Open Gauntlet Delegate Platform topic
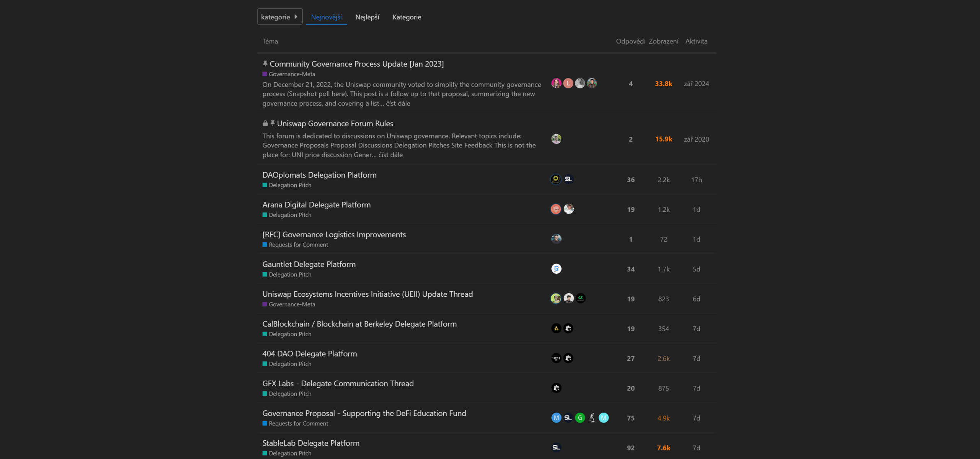Screen dimensions: 980x459 (309, 265)
